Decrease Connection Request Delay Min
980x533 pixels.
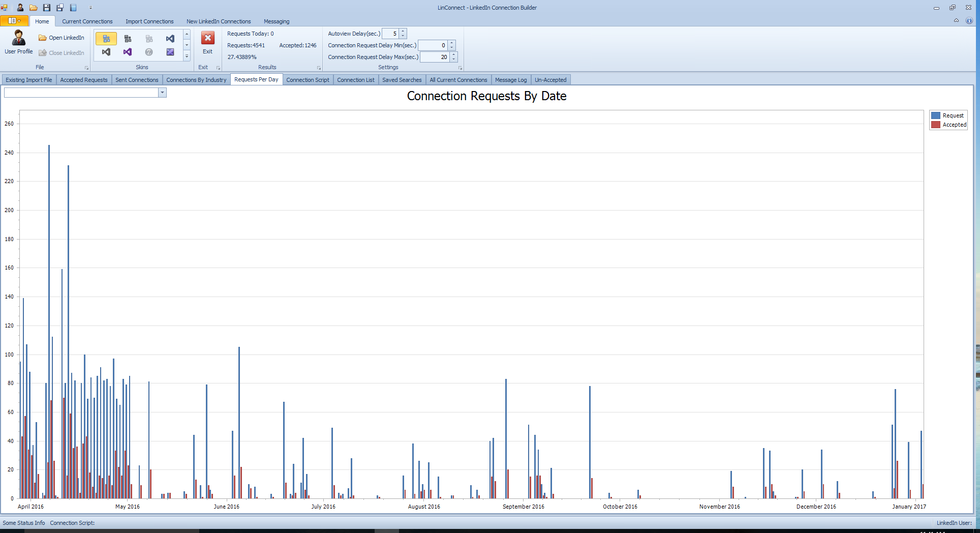pos(452,48)
